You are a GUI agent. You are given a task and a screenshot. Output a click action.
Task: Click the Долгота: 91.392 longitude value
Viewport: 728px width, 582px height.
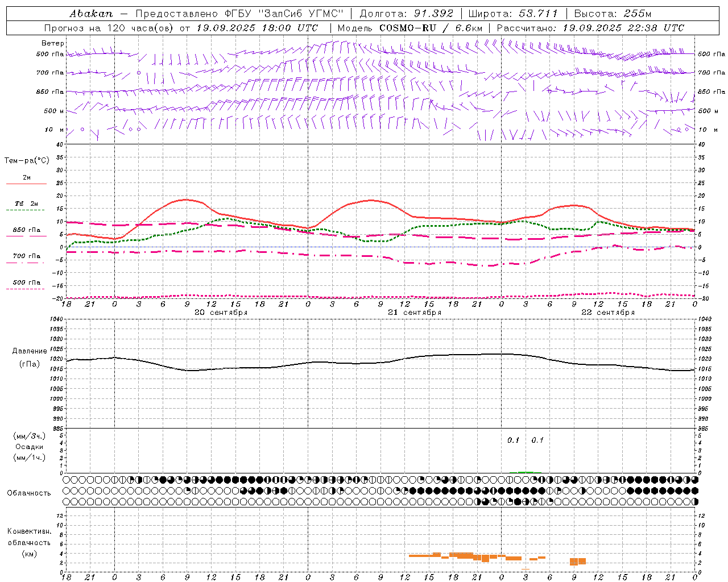point(407,14)
